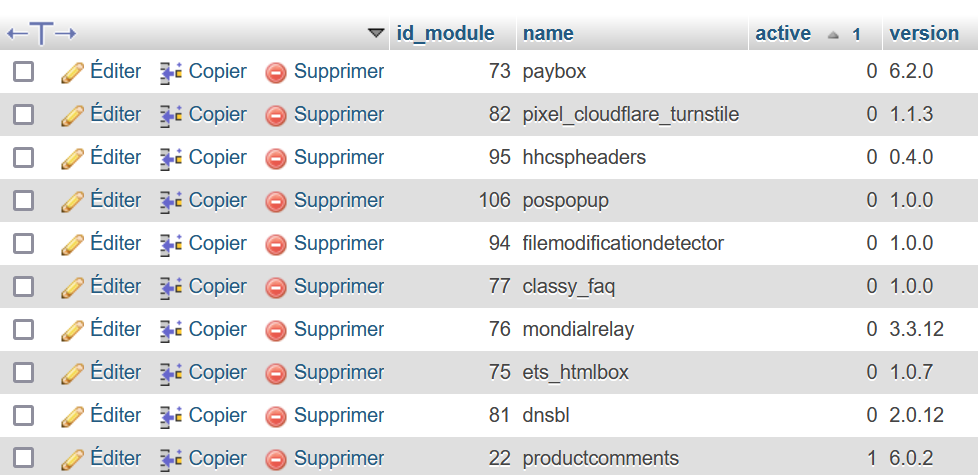Viewport: 978px width, 475px height.
Task: Open the dropdown triangle beside id_module
Action: pos(376,32)
